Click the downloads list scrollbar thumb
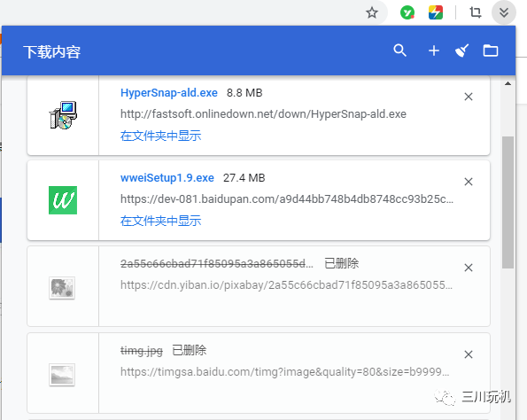 pos(508,202)
